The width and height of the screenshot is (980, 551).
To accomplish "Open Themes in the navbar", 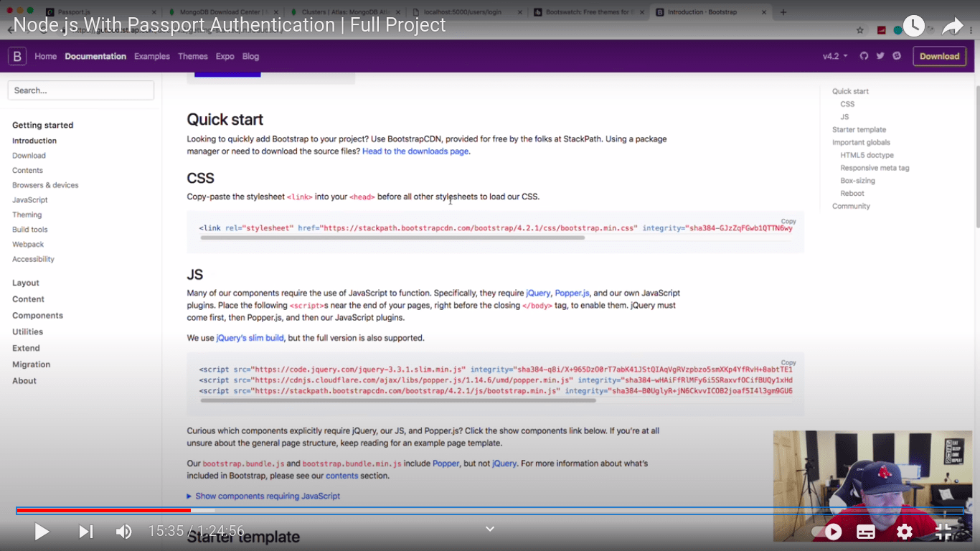I will [193, 56].
